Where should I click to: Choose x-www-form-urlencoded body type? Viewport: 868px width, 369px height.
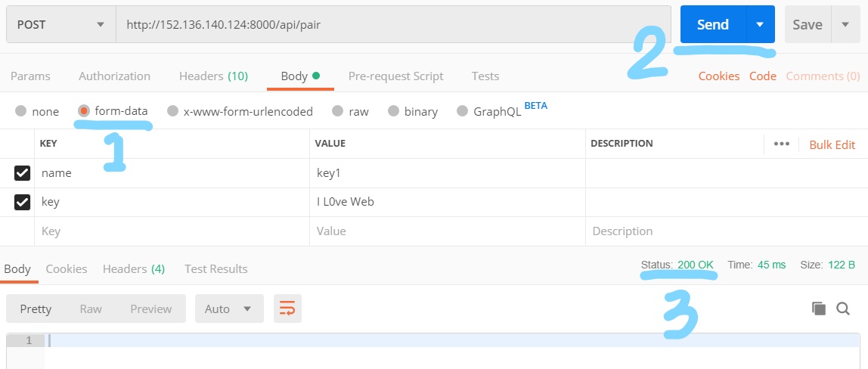click(x=173, y=111)
